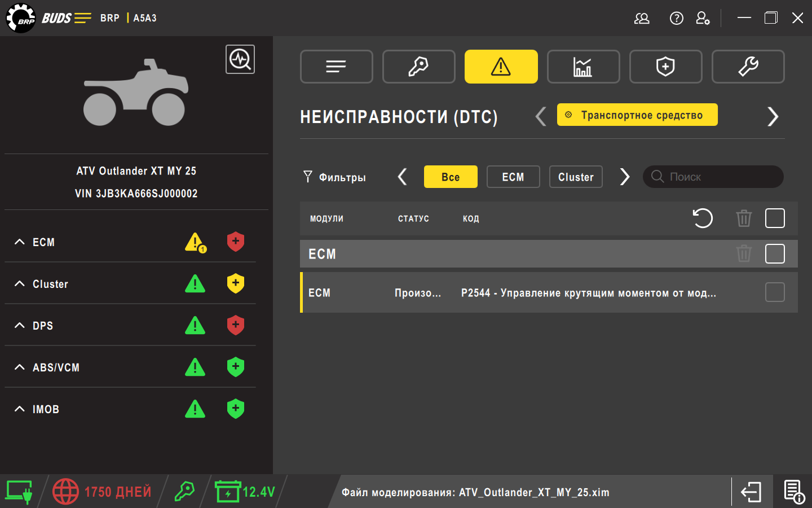The width and height of the screenshot is (812, 508).
Task: Select the VIN 3JB3KA666SJ000002 text
Action: coord(136,194)
